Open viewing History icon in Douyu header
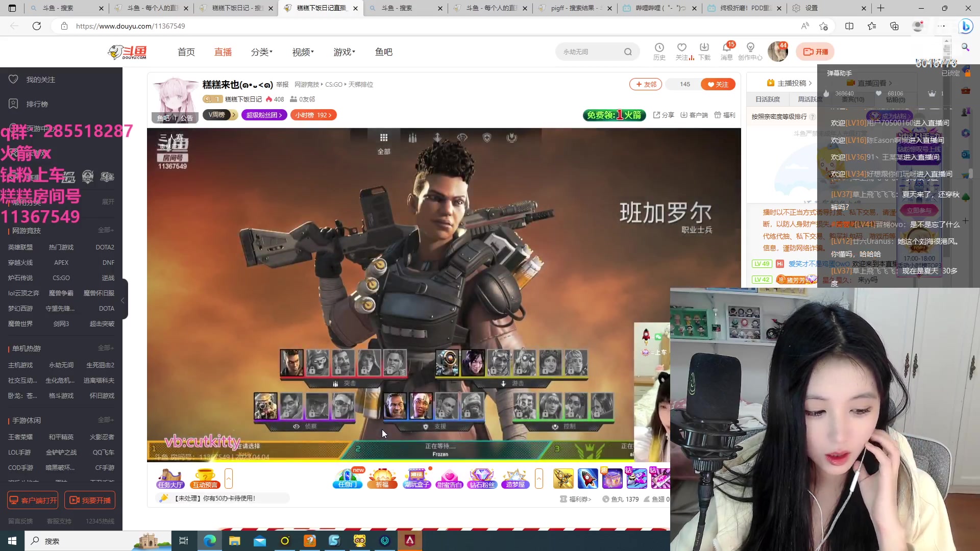The image size is (980, 551). (x=659, y=52)
